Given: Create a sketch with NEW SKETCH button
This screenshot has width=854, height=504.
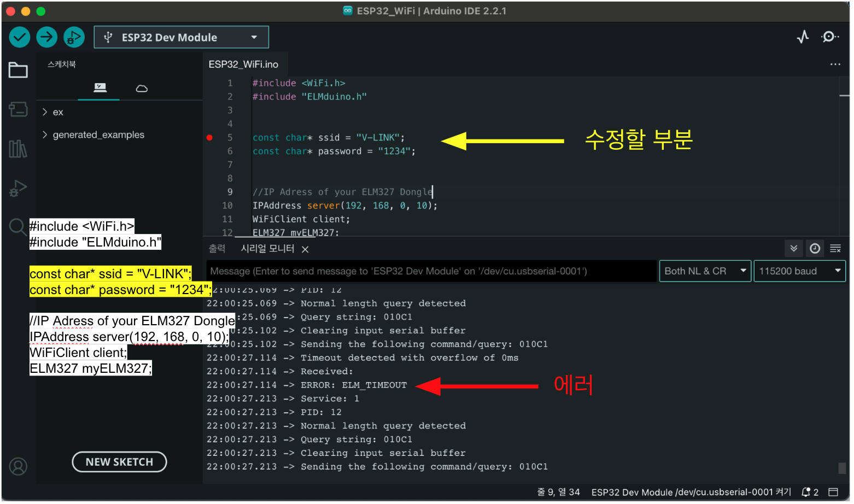Looking at the screenshot, I should click(119, 462).
